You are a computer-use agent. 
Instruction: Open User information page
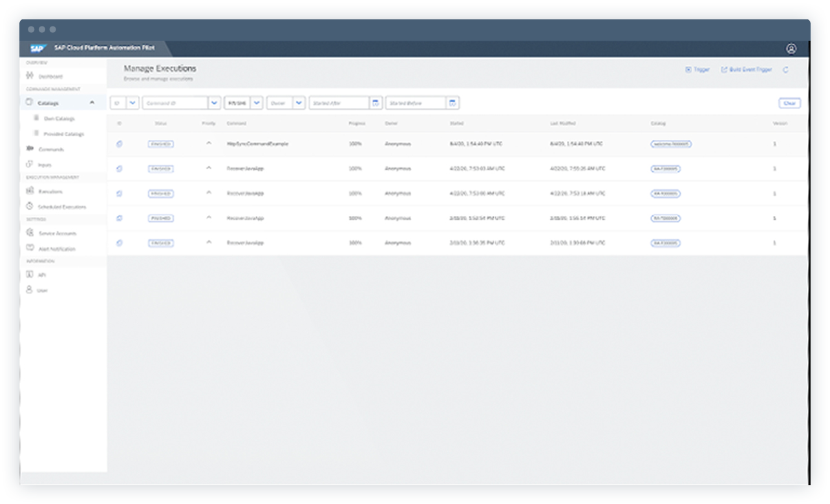(x=43, y=291)
